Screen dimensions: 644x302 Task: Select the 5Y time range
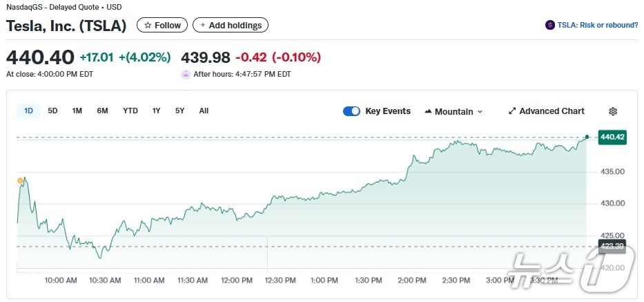click(180, 111)
